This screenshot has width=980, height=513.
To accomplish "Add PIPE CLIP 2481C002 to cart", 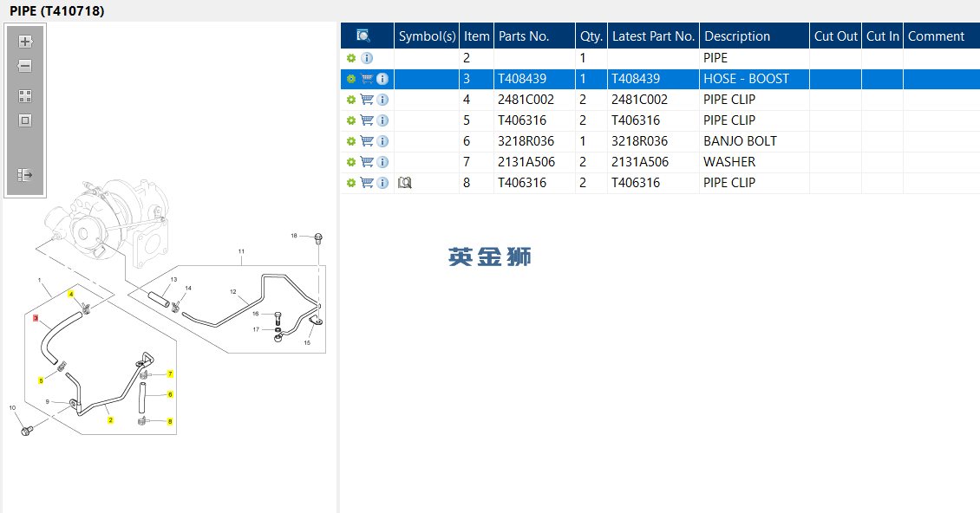I will click(367, 100).
